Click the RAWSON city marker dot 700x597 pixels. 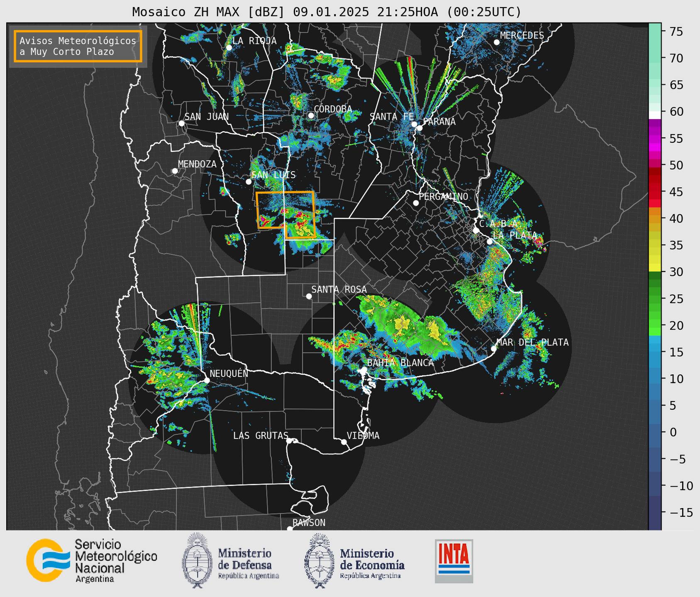[x=290, y=528]
